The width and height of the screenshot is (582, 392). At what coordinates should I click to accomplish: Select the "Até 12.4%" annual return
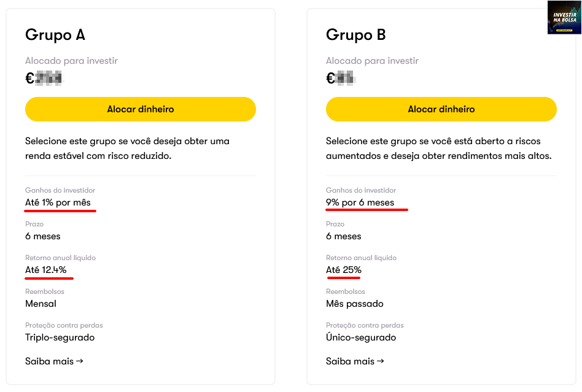pyautogui.click(x=46, y=270)
